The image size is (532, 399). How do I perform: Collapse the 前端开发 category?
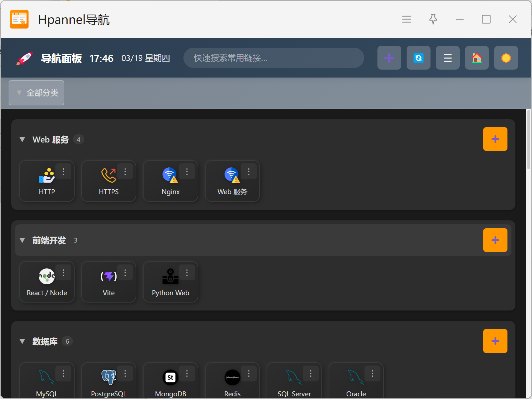23,240
